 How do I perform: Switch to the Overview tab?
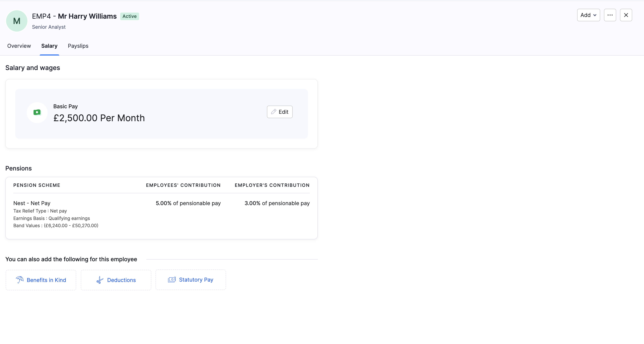[x=19, y=46]
